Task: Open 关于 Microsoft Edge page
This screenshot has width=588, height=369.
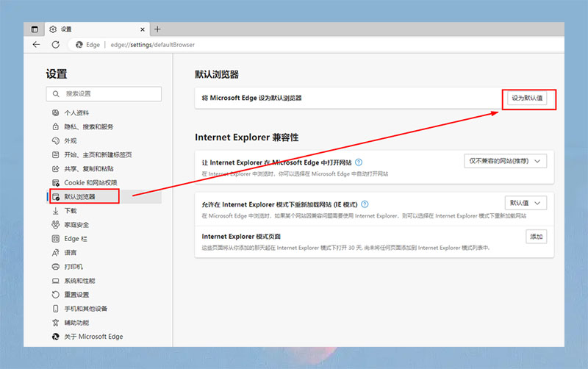Action: click(93, 337)
